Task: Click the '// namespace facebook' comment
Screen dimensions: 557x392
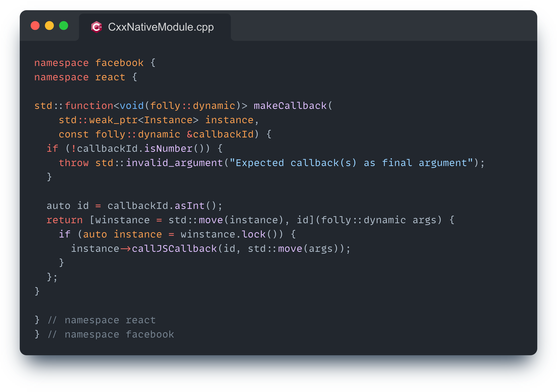Action: tap(111, 334)
